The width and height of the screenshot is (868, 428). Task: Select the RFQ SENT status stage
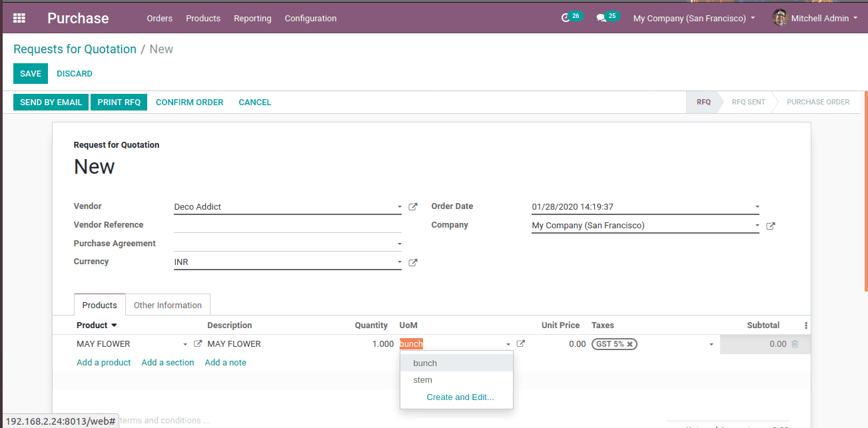click(x=748, y=102)
